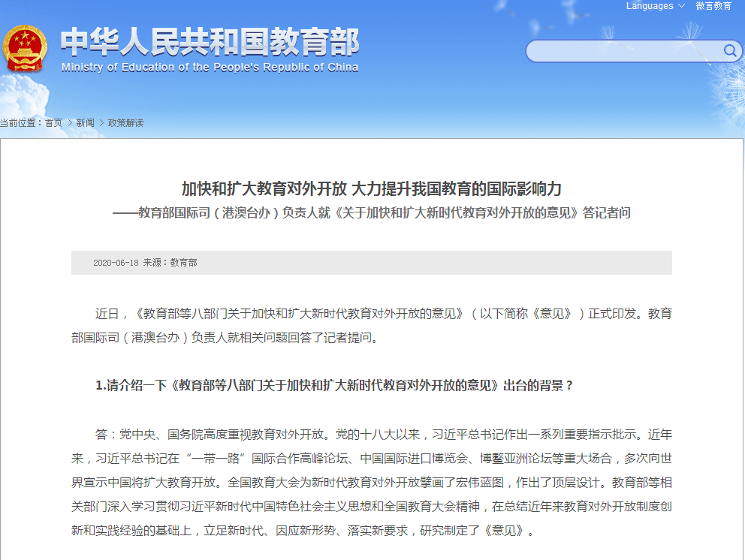Click the breadcrumb arrow after 首页
Image resolution: width=745 pixels, height=560 pixels.
pos(70,122)
